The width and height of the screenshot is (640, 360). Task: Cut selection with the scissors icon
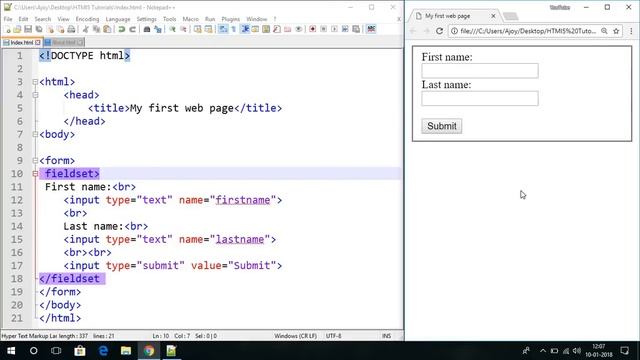point(86,29)
